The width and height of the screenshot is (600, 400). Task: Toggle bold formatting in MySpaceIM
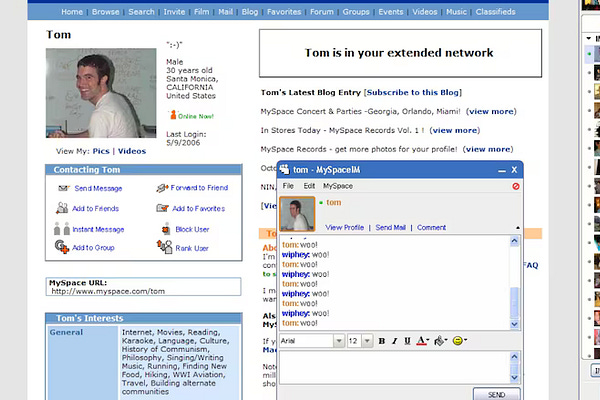point(382,341)
